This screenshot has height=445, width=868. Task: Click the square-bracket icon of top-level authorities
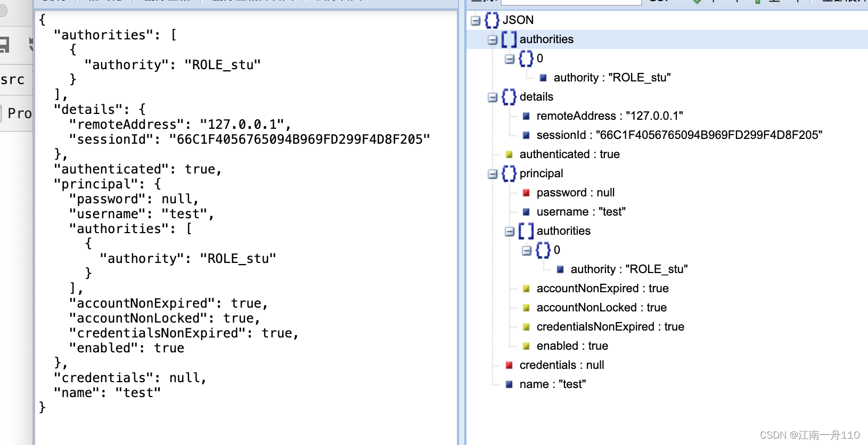[509, 39]
